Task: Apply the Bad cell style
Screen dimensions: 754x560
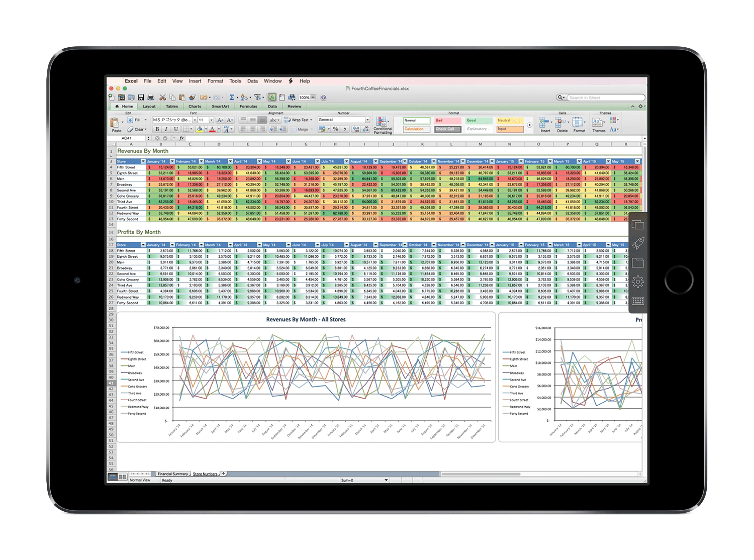Action: (x=447, y=121)
